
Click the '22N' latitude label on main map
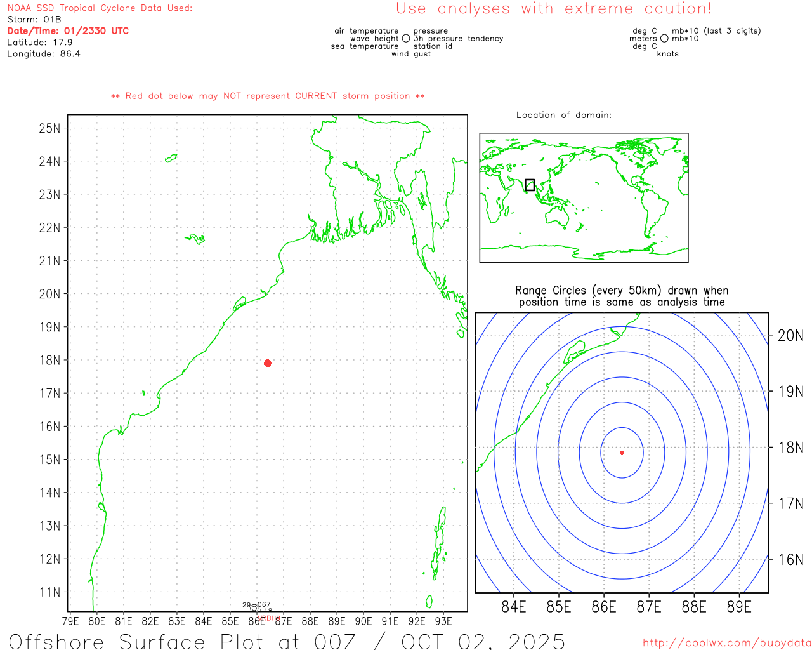[x=49, y=228]
